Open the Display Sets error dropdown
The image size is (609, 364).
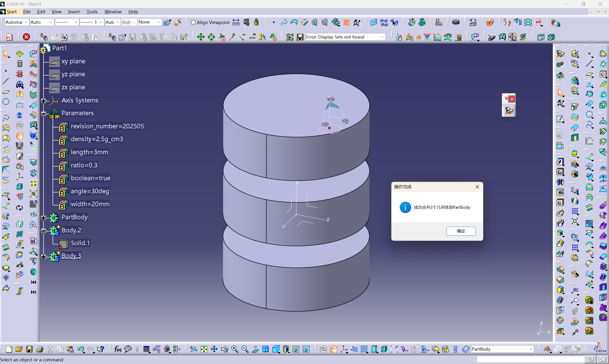(x=382, y=37)
